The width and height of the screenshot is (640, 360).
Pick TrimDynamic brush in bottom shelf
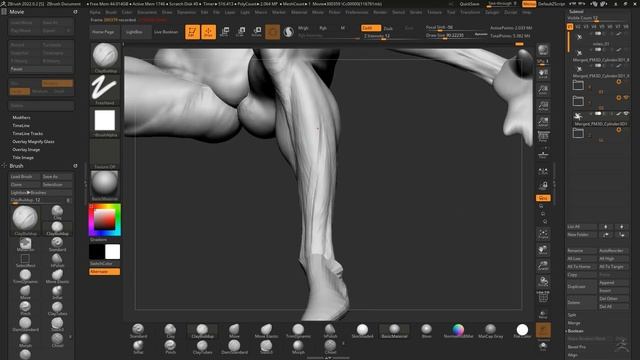click(298, 331)
